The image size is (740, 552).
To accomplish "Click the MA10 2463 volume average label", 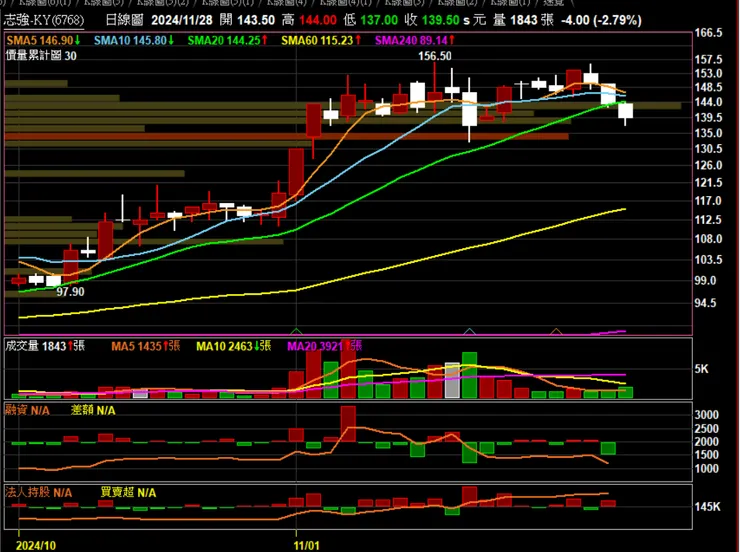I will 234,346.
